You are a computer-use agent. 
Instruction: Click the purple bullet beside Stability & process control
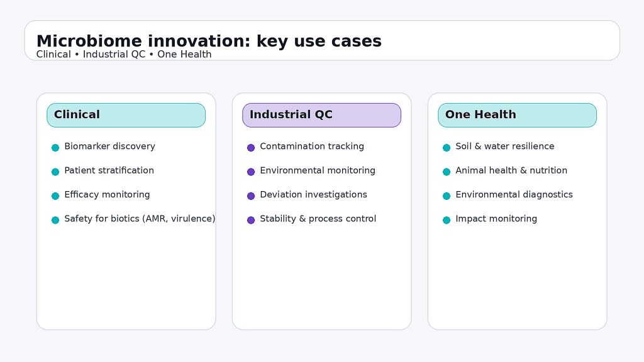[x=251, y=220]
